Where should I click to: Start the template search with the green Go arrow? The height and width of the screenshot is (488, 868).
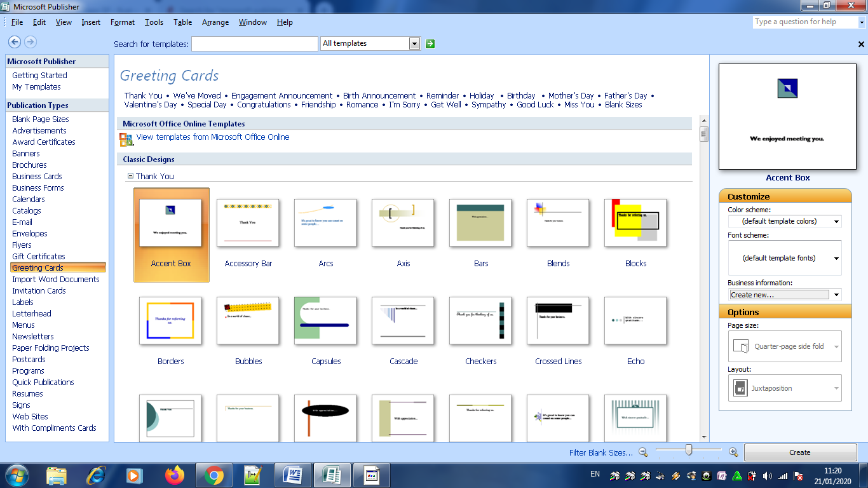point(430,43)
